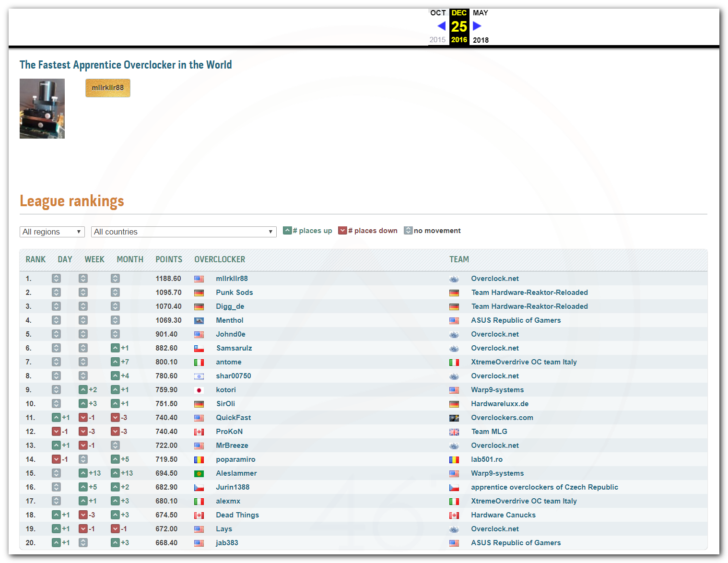Click the US flag next to mllrkllr88
Viewport: 728px width, 563px height.
pyautogui.click(x=199, y=279)
